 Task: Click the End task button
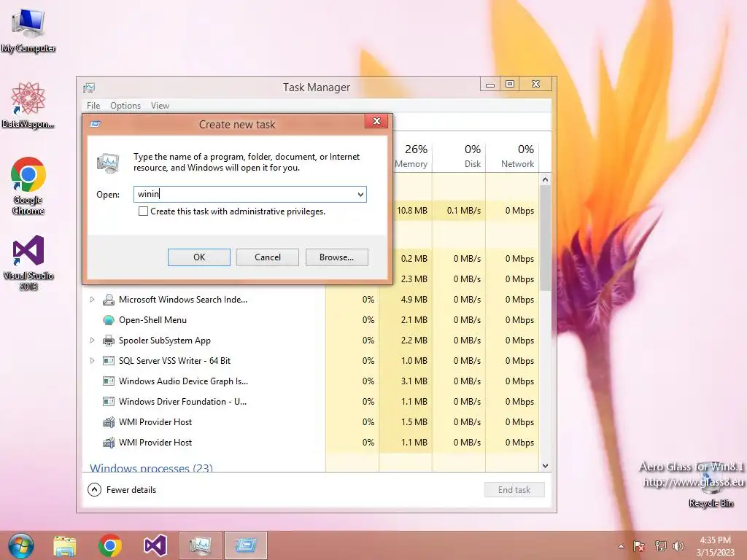514,490
